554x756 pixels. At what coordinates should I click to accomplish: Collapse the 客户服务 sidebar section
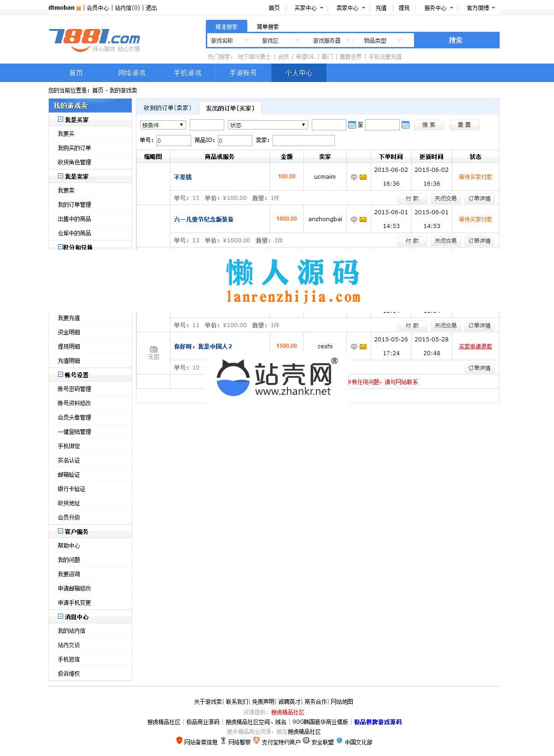(60, 531)
